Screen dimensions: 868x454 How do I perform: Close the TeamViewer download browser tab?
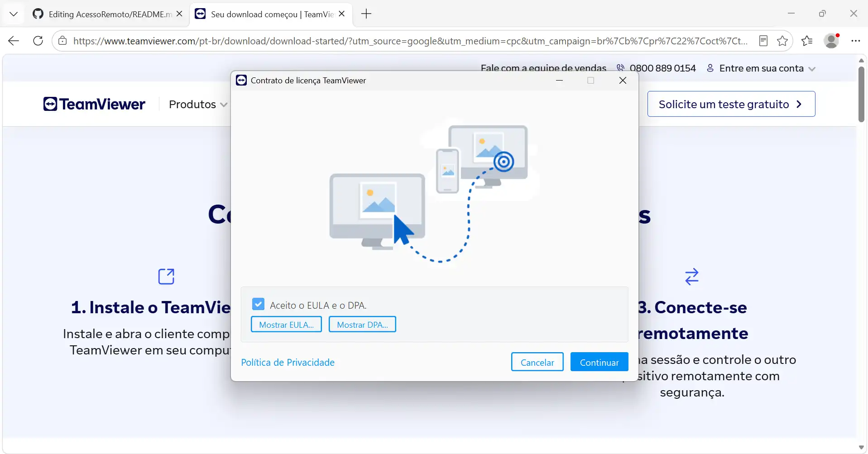(x=342, y=14)
